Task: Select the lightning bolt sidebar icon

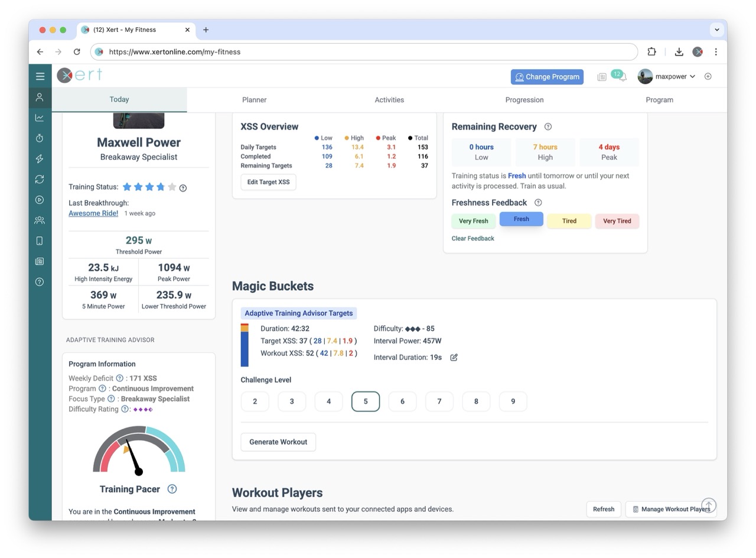Action: [x=40, y=158]
